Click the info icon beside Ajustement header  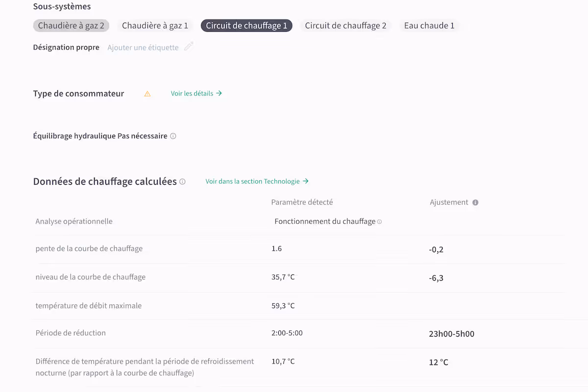click(475, 202)
